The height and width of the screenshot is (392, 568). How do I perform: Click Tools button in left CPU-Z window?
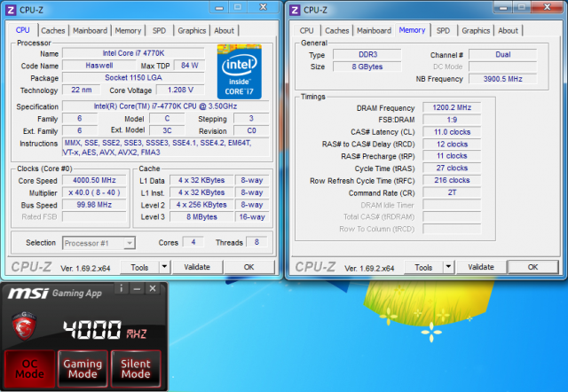click(x=139, y=267)
